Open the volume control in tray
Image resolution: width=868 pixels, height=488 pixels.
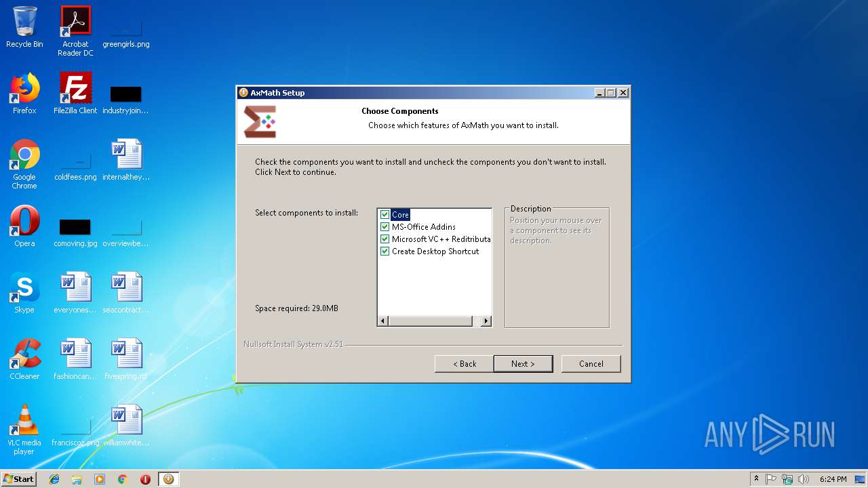click(x=804, y=479)
